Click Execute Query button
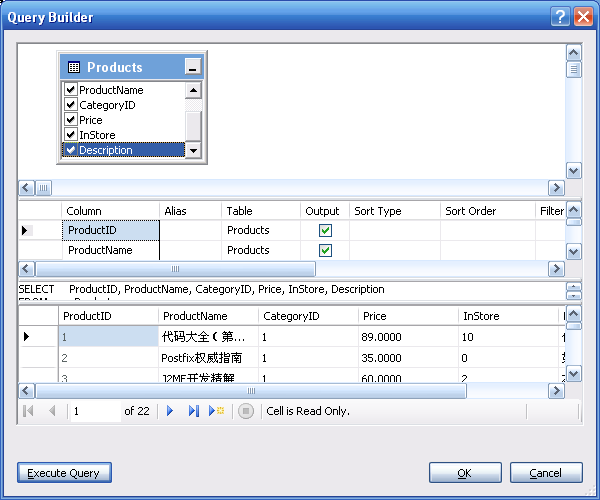The image size is (600, 500). point(64,473)
